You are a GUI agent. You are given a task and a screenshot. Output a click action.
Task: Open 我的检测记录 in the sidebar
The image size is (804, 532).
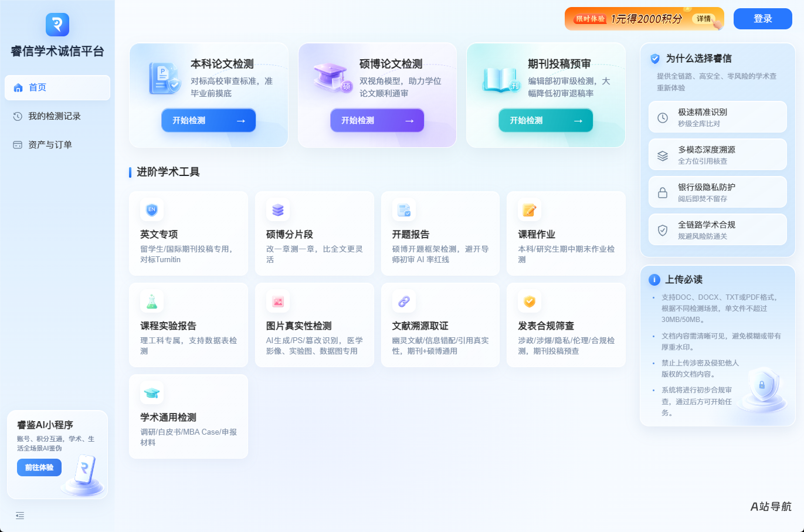point(57,116)
